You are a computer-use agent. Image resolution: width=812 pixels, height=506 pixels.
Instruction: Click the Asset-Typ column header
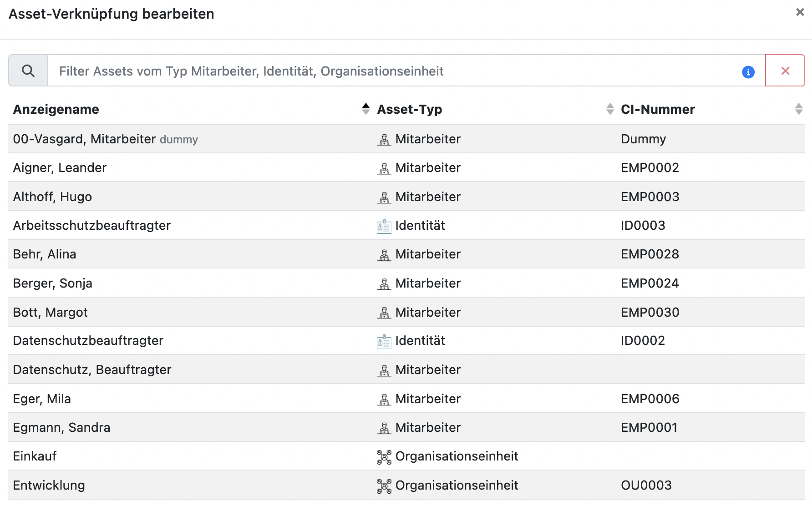(410, 109)
